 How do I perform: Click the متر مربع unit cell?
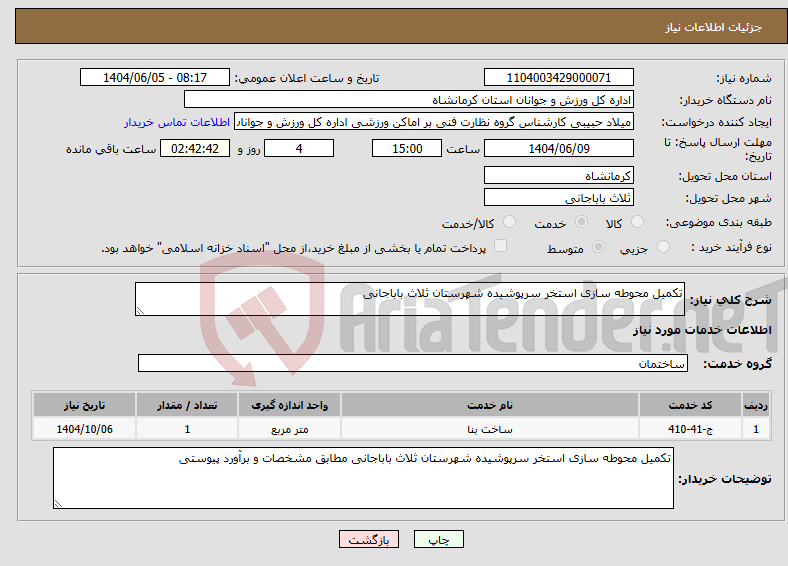click(289, 429)
